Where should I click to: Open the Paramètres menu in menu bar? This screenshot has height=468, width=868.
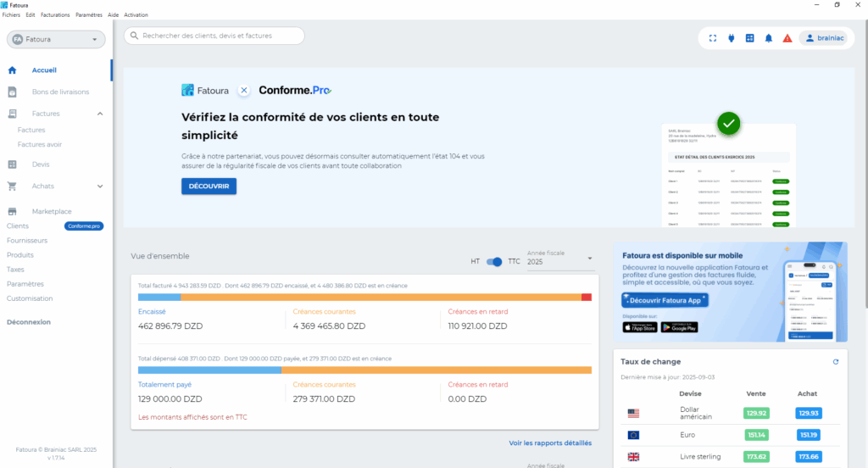coord(89,15)
